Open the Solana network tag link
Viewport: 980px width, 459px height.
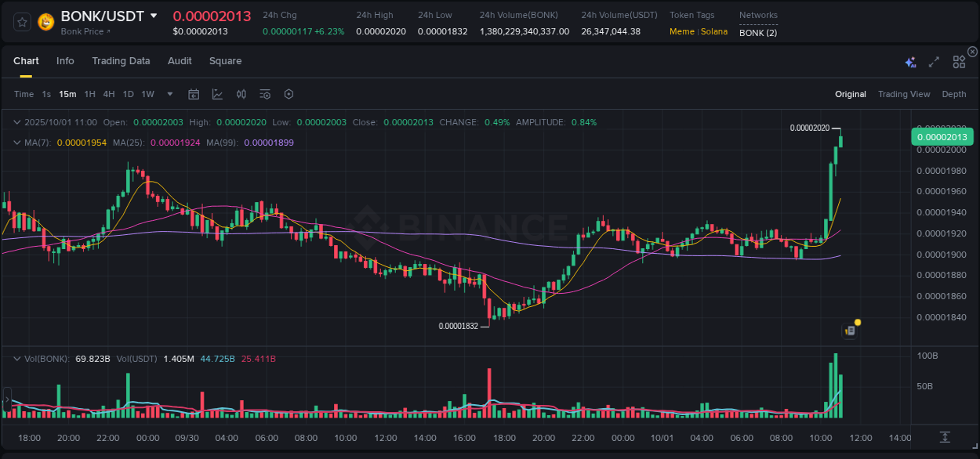point(714,31)
